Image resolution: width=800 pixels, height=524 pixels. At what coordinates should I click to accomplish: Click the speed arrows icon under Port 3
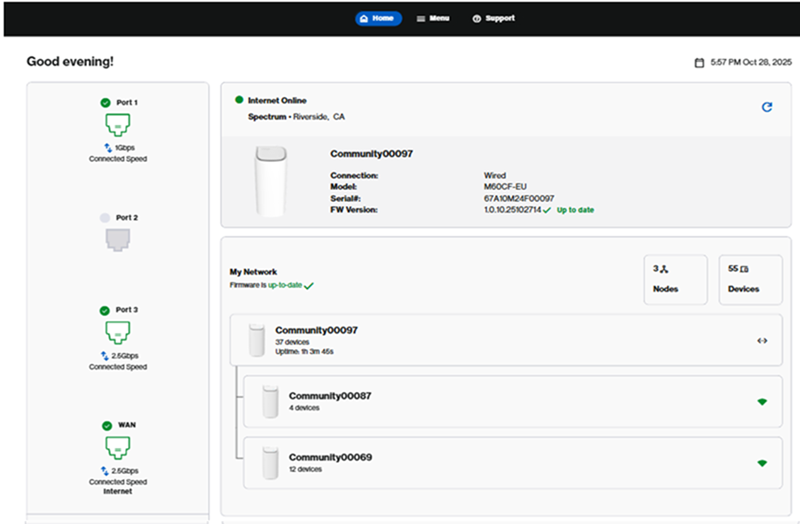pyautogui.click(x=105, y=356)
